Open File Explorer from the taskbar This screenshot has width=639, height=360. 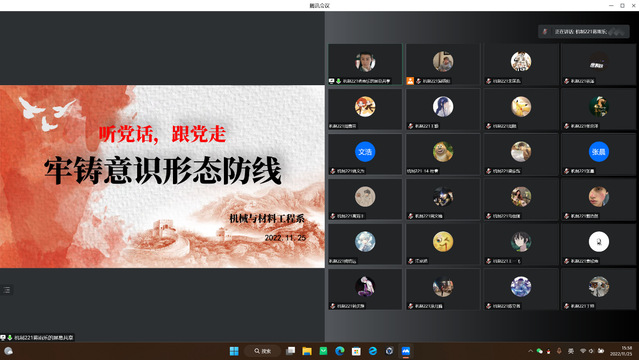pos(307,351)
